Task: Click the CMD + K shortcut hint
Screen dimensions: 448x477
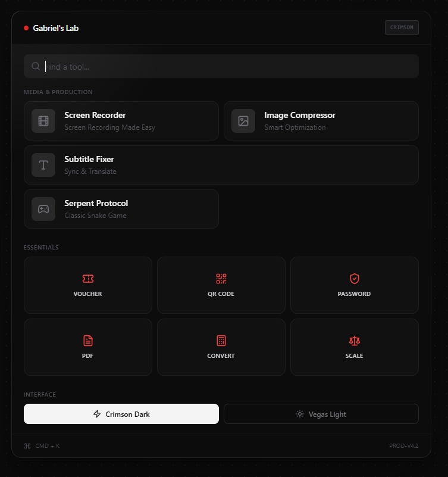Action: pyautogui.click(x=42, y=446)
